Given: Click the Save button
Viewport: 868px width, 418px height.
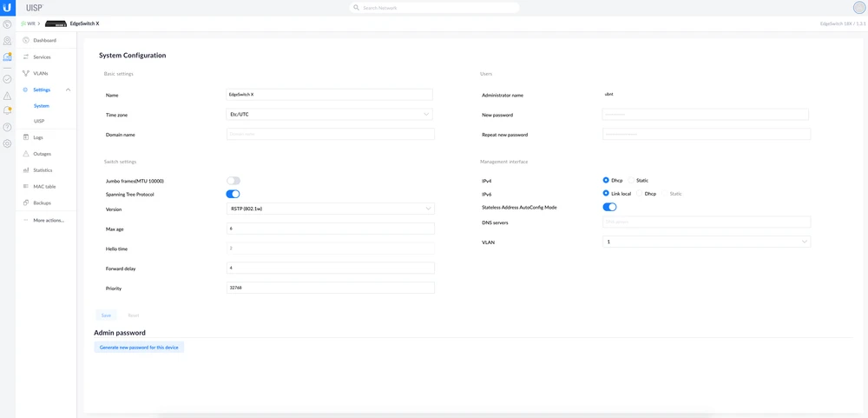Looking at the screenshot, I should pos(106,315).
